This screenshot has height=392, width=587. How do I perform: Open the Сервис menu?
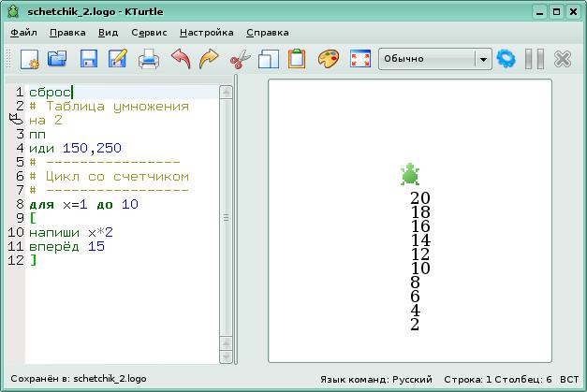pyautogui.click(x=149, y=32)
